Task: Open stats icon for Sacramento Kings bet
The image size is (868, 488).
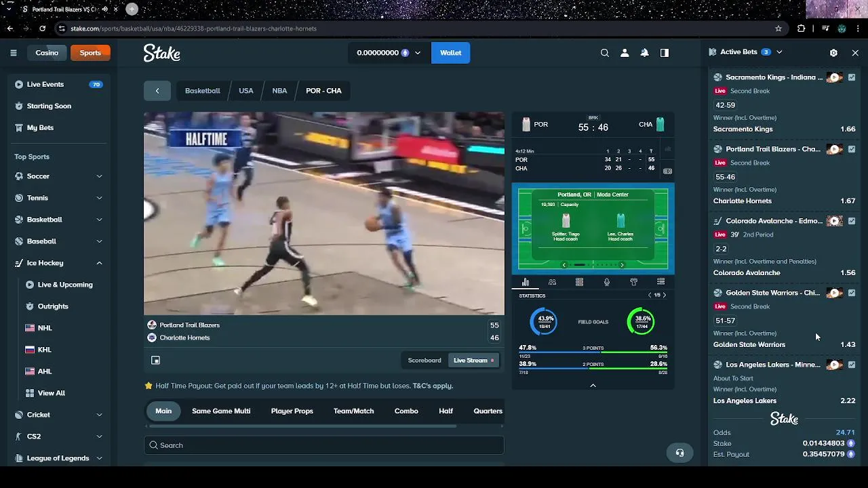Action: 852,77
